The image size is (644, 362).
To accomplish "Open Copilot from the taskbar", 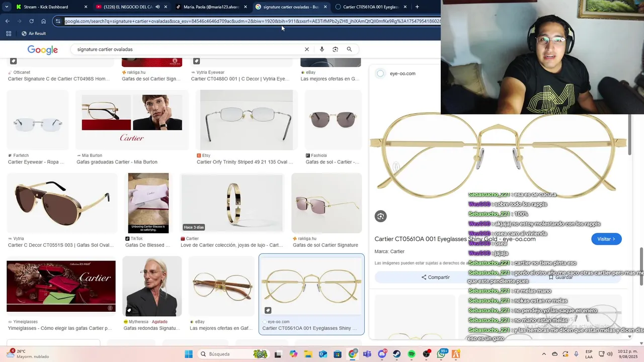I will (x=293, y=354).
